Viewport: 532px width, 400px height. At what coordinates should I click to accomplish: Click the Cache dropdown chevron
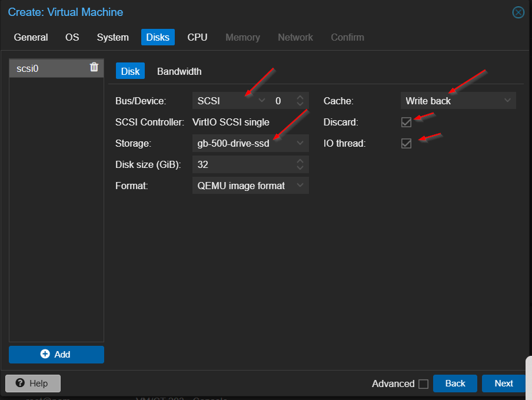(x=507, y=100)
